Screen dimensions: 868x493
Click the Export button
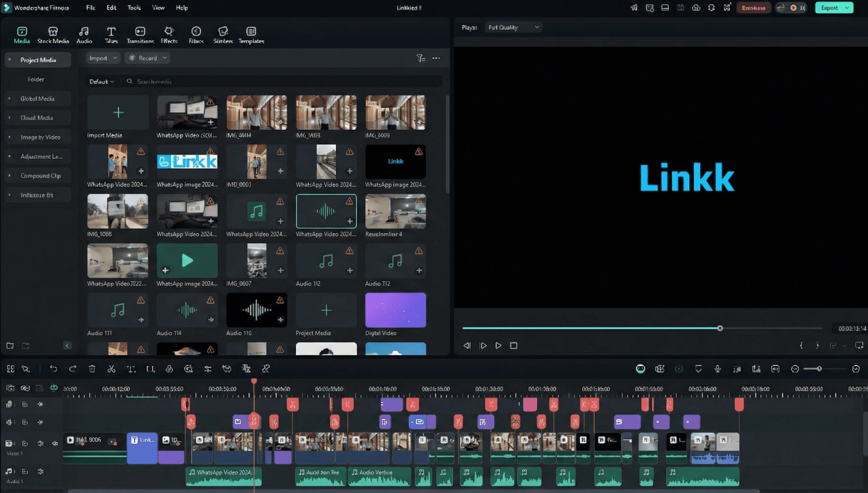tap(834, 8)
